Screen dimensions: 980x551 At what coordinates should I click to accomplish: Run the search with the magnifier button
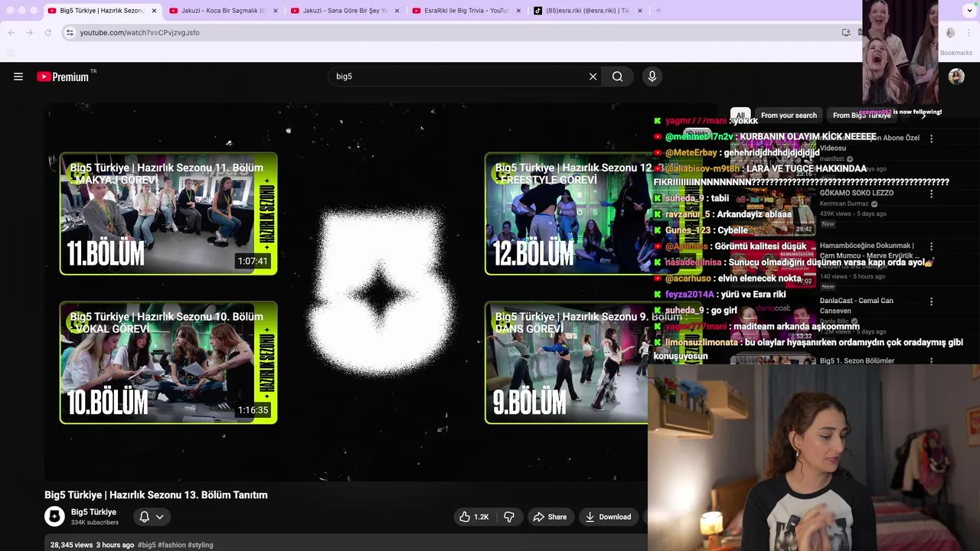click(617, 77)
